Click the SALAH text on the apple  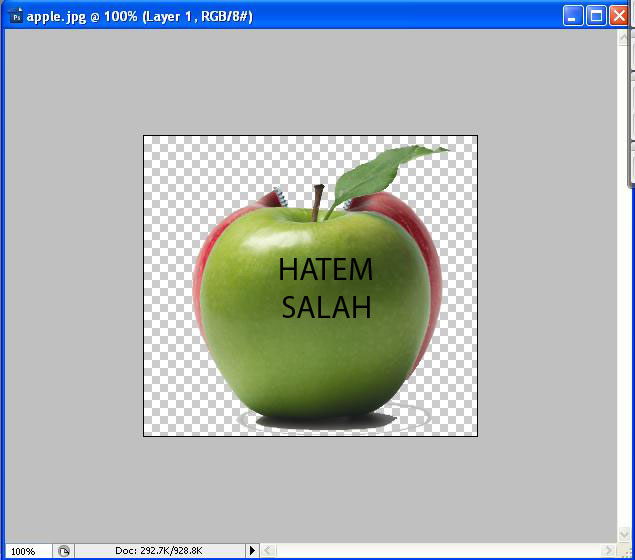[x=326, y=307]
